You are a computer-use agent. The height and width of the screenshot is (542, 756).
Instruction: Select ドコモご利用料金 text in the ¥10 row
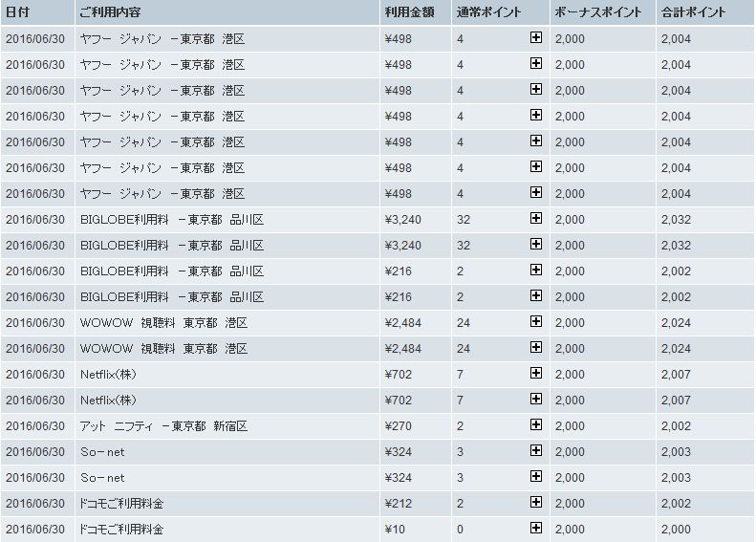(122, 530)
